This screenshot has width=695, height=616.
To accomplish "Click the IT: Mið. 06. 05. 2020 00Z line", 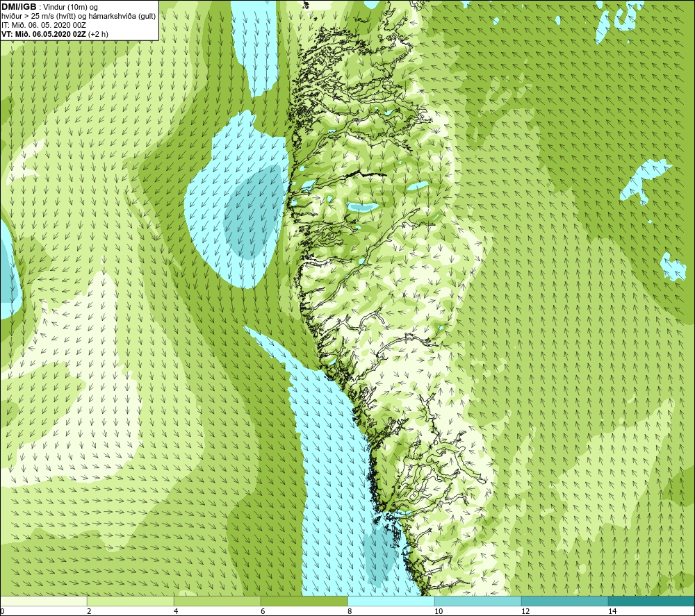I will pos(44,25).
